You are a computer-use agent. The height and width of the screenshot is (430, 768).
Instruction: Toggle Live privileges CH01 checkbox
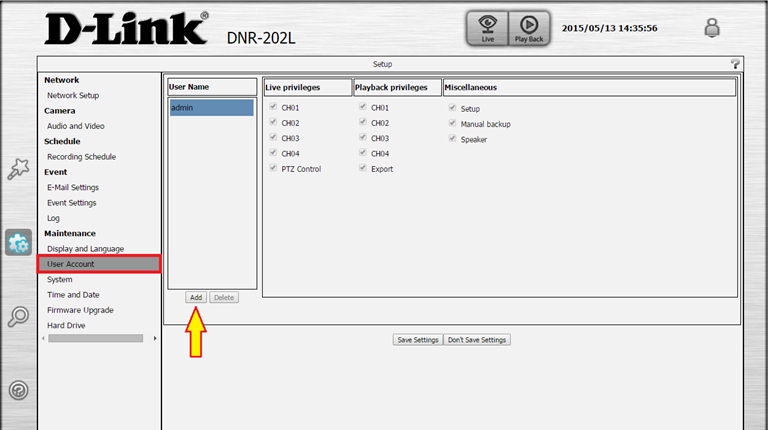(273, 107)
